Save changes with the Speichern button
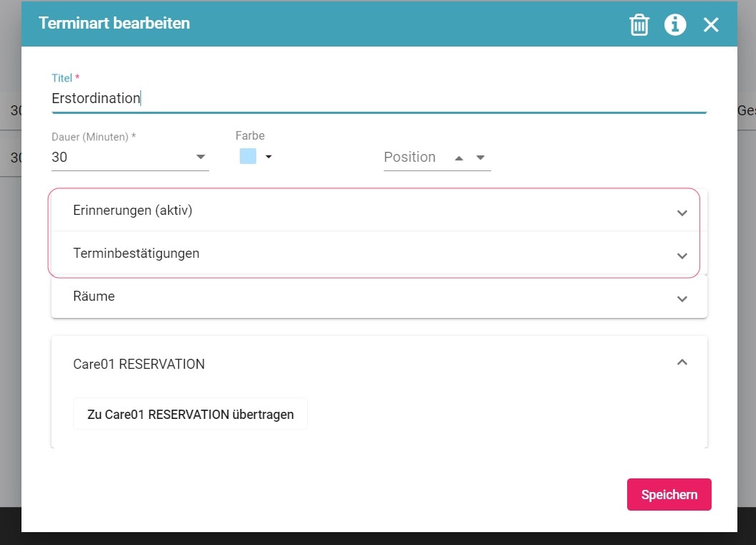756x545 pixels. (x=669, y=494)
